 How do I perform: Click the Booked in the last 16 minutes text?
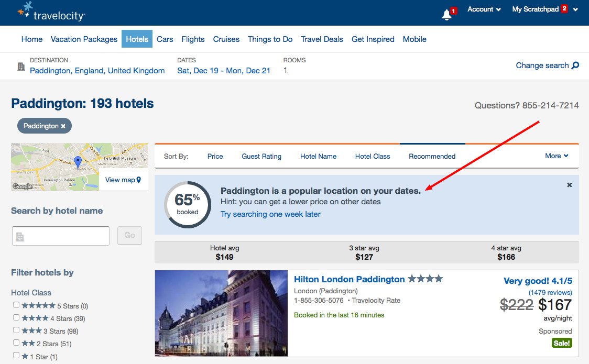coord(339,315)
